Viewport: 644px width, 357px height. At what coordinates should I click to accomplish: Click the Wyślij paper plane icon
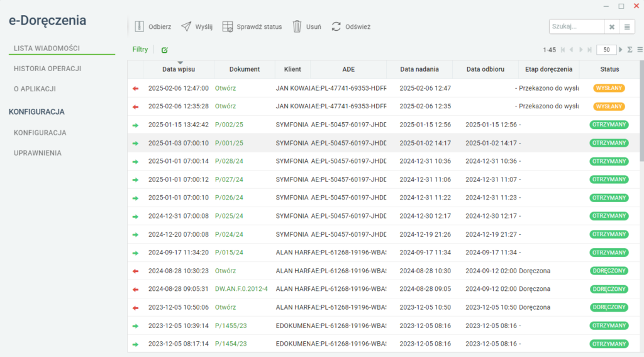coord(186,26)
